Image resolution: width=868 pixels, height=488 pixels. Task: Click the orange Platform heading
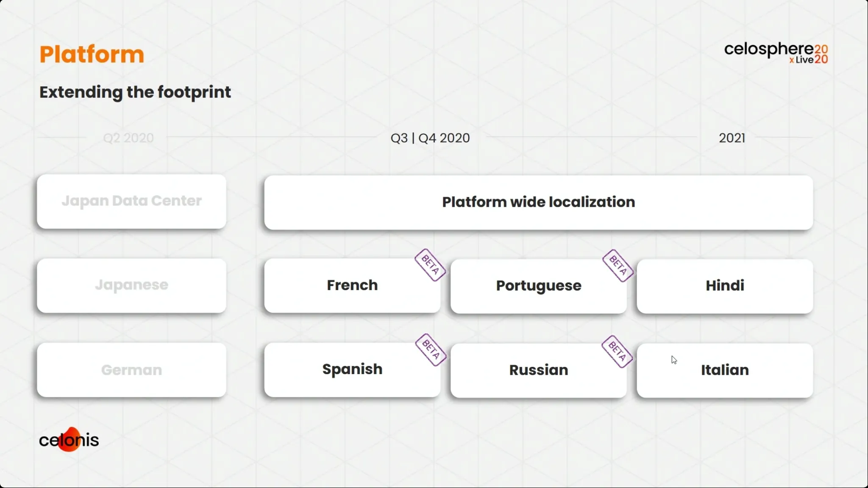[x=92, y=54]
